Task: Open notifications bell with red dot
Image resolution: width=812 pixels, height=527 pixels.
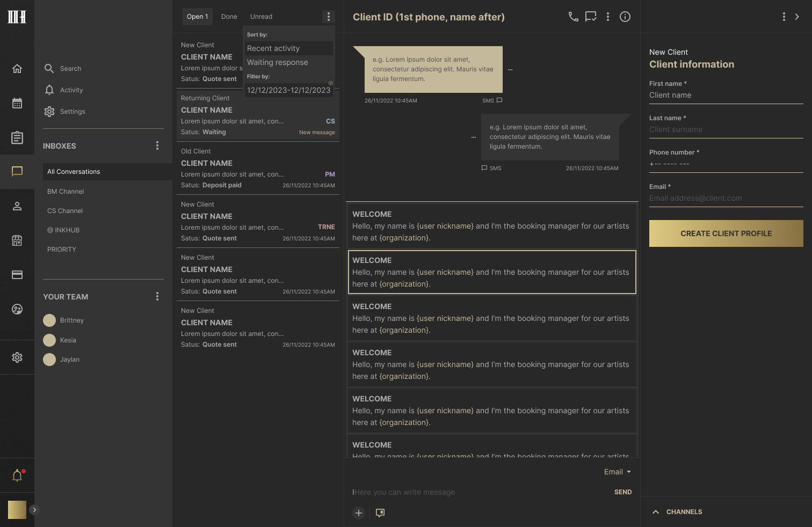Action: point(18,475)
